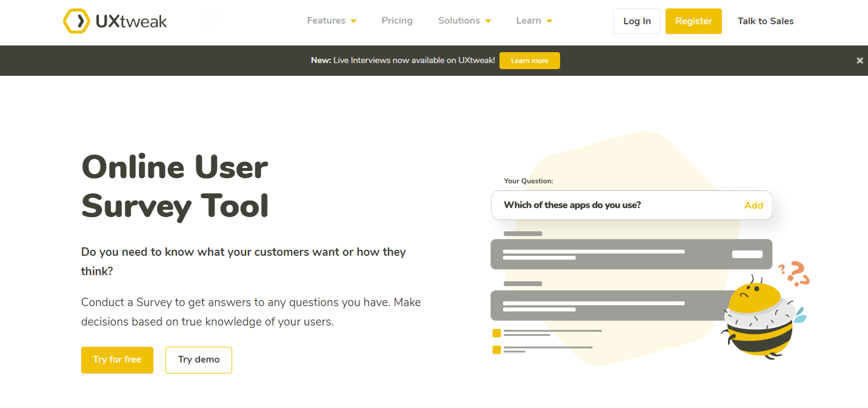This screenshot has height=408, width=868.
Task: Click the UXtweak wordmark text
Action: (x=131, y=22)
